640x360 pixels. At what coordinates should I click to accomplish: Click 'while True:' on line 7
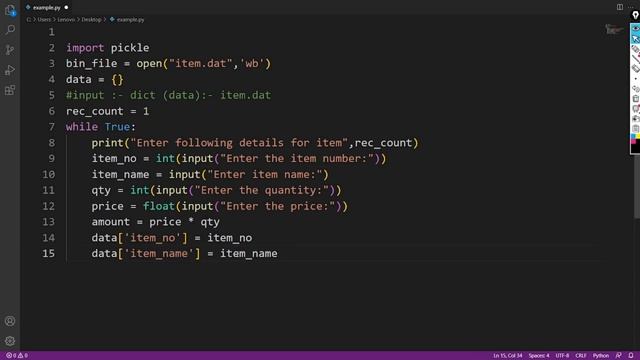tap(101, 127)
